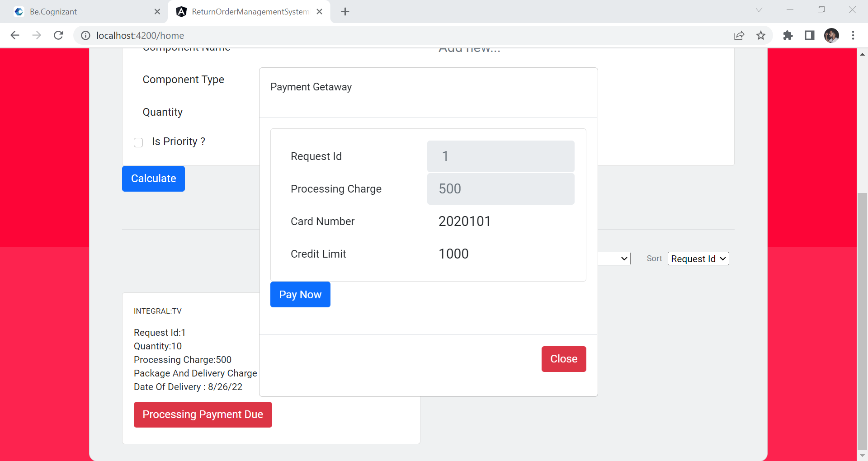Image resolution: width=868 pixels, height=461 pixels.
Task: Click the Processing Charge field
Action: tap(501, 189)
